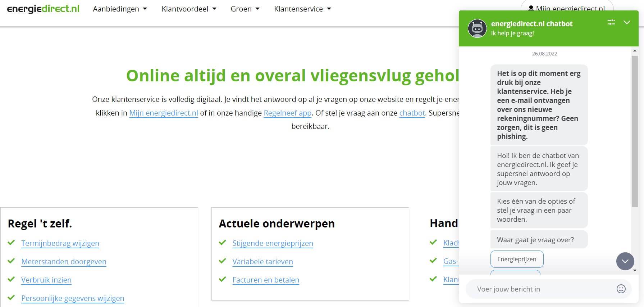The image size is (644, 307).
Task: Open the Groen dropdown menu
Action: pyautogui.click(x=245, y=9)
